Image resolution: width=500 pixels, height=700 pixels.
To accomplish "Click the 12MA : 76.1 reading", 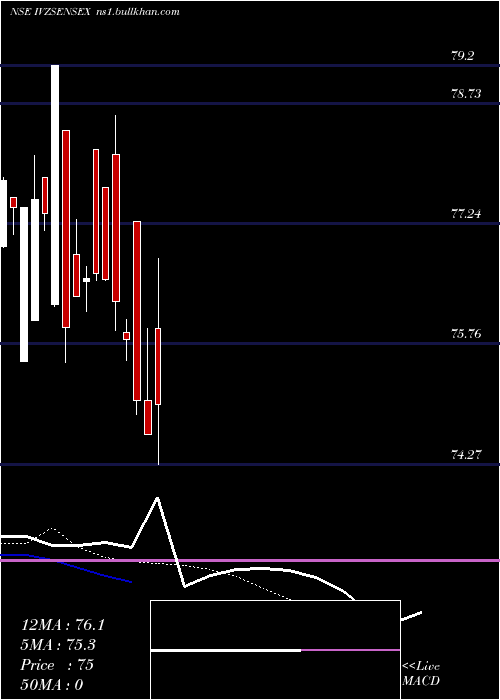I will [x=62, y=625].
